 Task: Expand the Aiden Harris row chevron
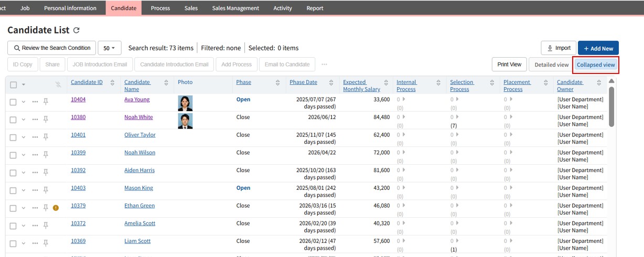[24, 173]
